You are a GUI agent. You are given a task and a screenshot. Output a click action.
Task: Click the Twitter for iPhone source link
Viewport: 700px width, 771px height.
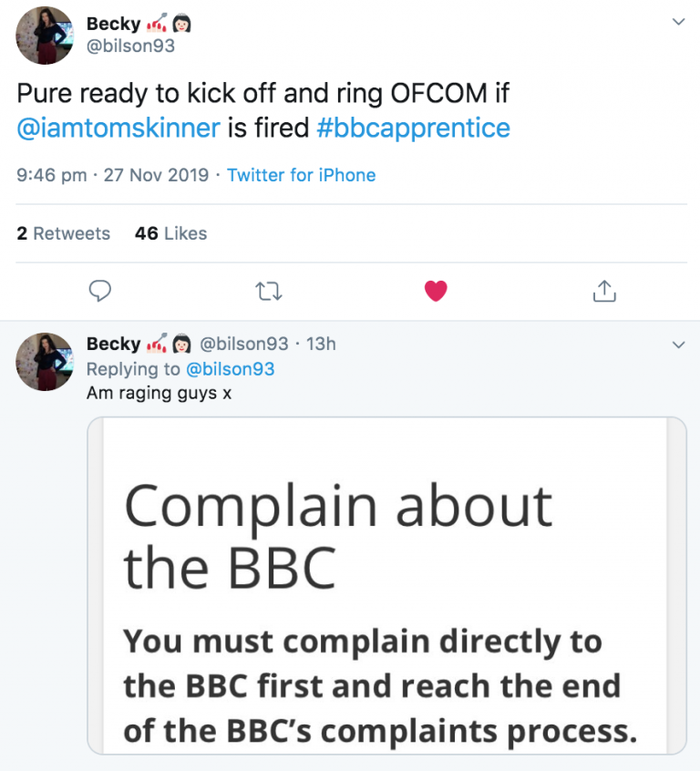click(x=301, y=175)
